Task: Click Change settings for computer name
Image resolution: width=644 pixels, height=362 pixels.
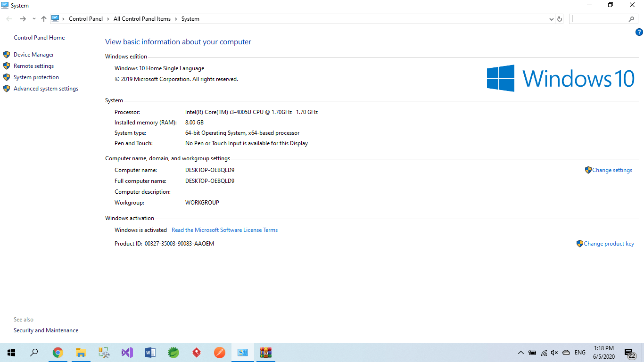Action: pos(612,170)
